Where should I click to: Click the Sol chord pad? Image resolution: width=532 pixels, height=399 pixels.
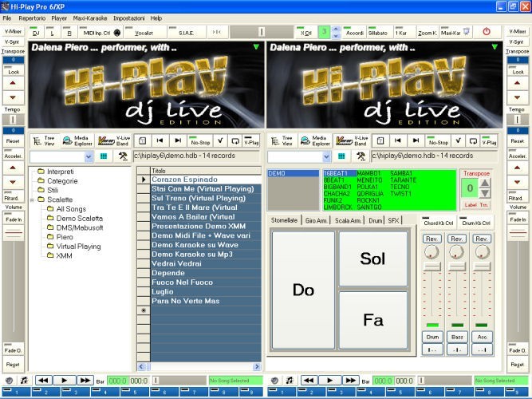[x=372, y=259]
